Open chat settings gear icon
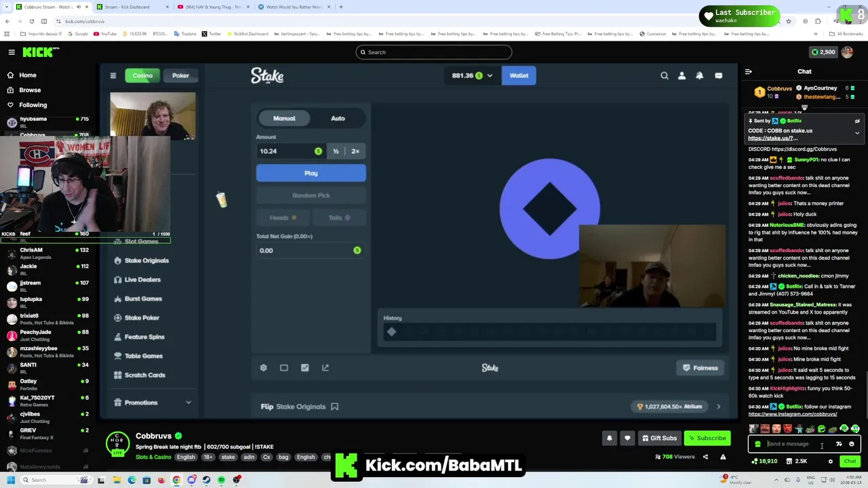868x488 pixels. coord(830,462)
